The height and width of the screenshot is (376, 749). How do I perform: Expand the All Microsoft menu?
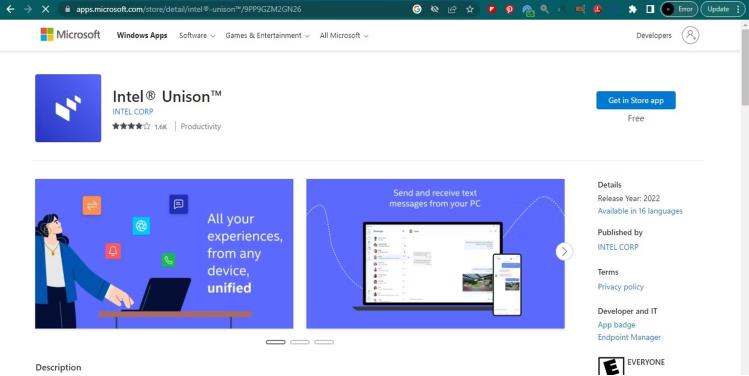point(343,35)
